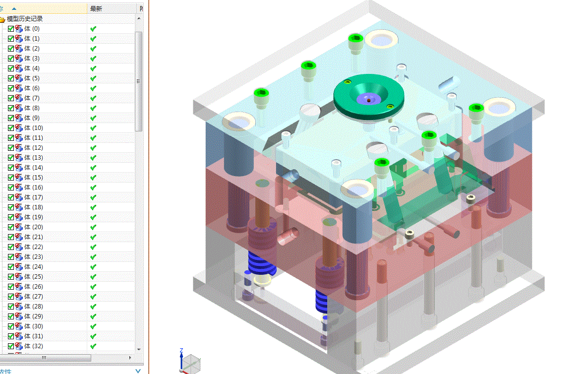Click the up-to-date checkmark for 体 (10)
The height and width of the screenshot is (374, 588).
click(x=93, y=128)
